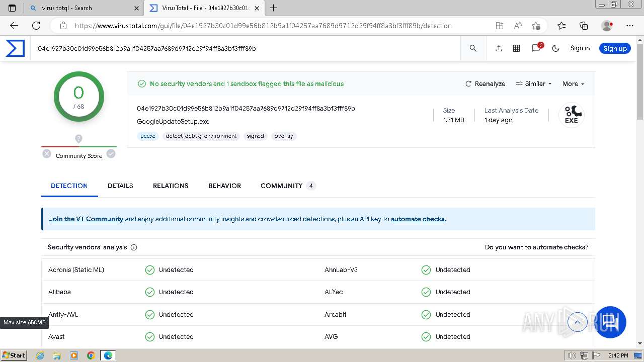This screenshot has width=644, height=362.
Task: Click the browser profile avatar icon
Action: pos(607,26)
